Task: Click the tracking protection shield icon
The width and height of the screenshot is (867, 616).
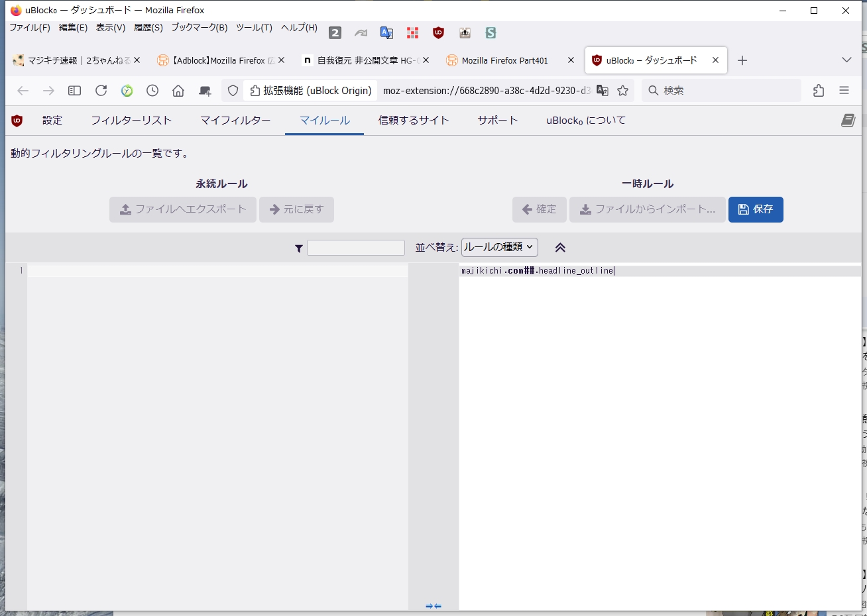Action: (x=233, y=91)
